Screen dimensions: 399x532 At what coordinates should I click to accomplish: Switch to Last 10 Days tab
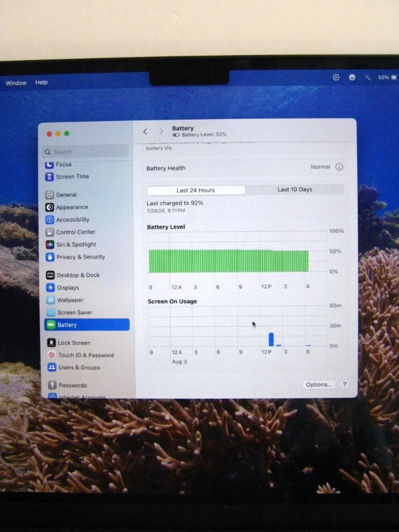295,190
